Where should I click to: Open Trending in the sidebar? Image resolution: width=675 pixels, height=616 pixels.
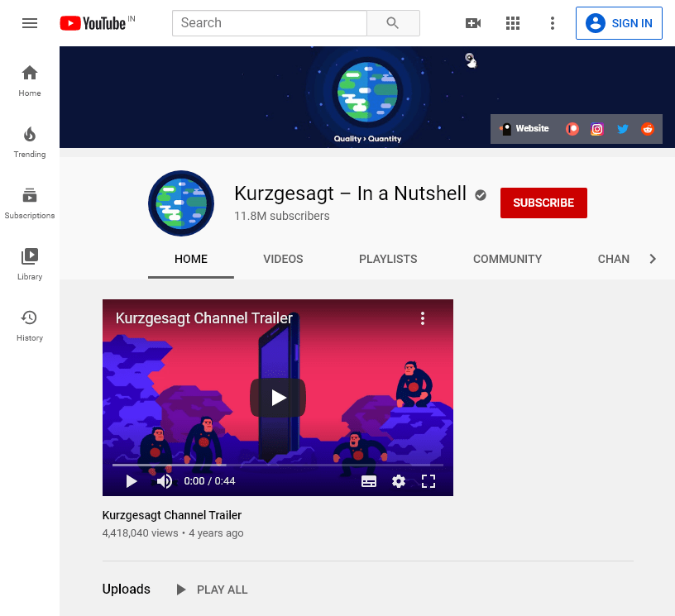(30, 142)
